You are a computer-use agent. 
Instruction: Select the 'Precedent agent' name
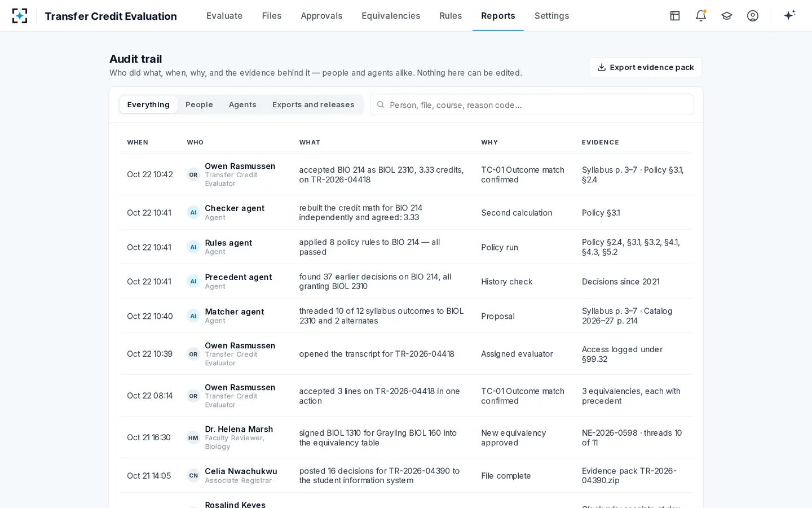point(239,277)
